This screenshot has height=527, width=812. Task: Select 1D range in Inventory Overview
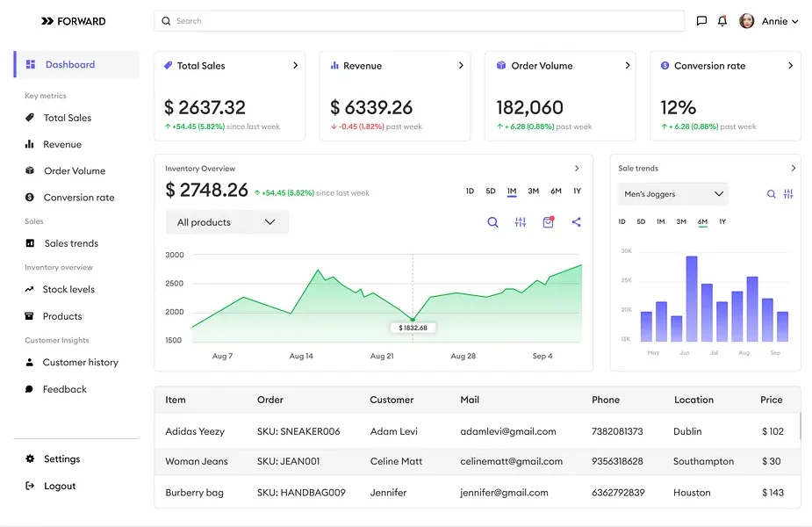point(470,191)
